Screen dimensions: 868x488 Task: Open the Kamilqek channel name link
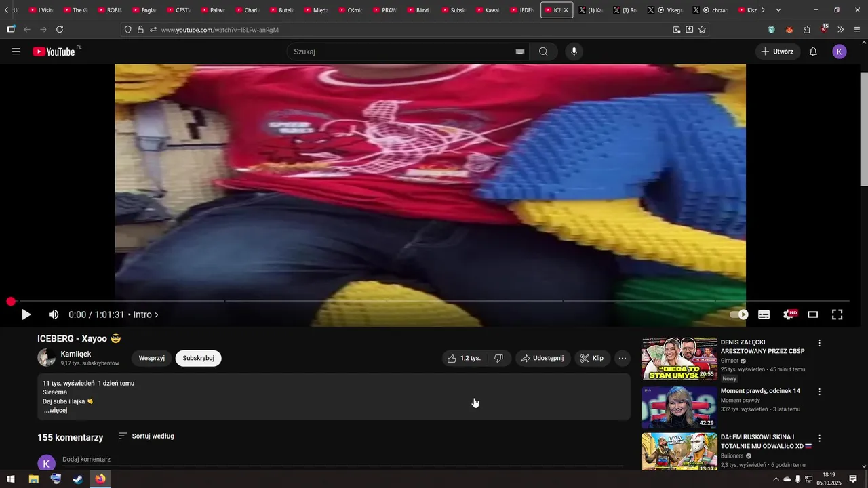pos(76,354)
